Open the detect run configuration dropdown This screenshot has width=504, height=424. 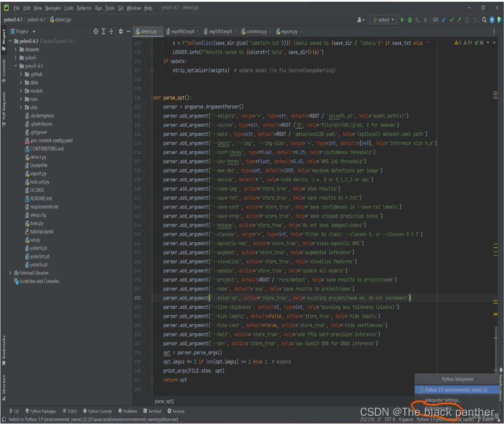pyautogui.click(x=383, y=20)
